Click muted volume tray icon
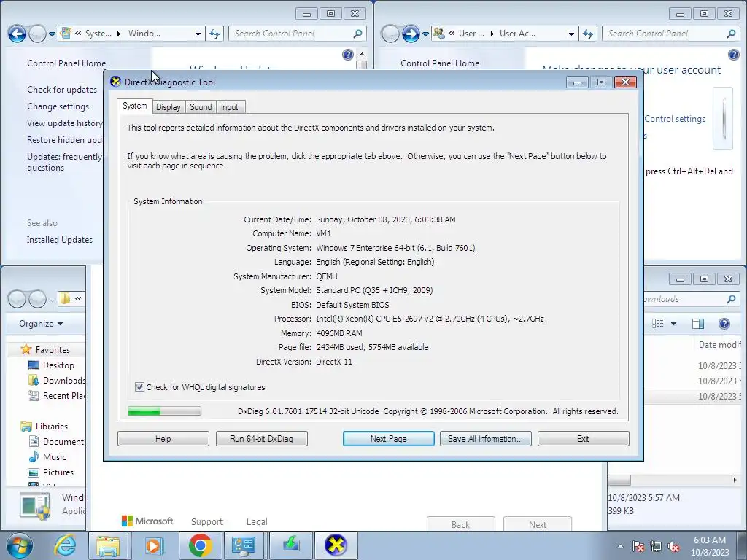This screenshot has width=747, height=560. [673, 546]
